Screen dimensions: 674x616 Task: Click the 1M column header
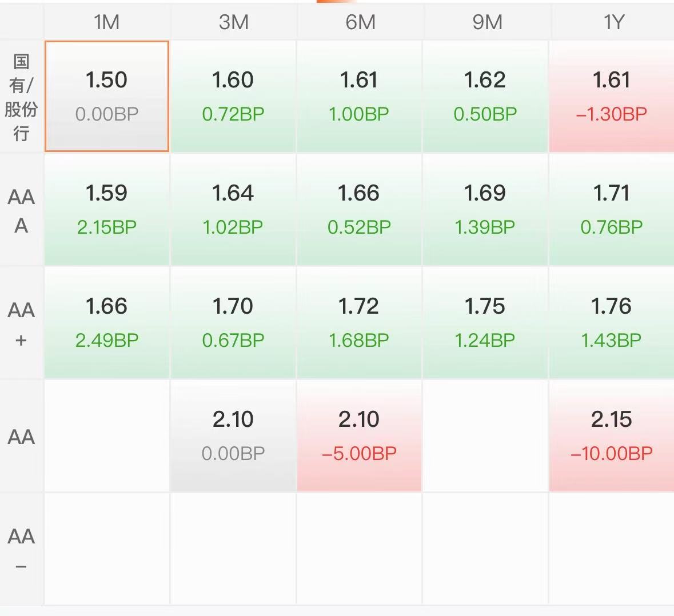pyautogui.click(x=106, y=22)
